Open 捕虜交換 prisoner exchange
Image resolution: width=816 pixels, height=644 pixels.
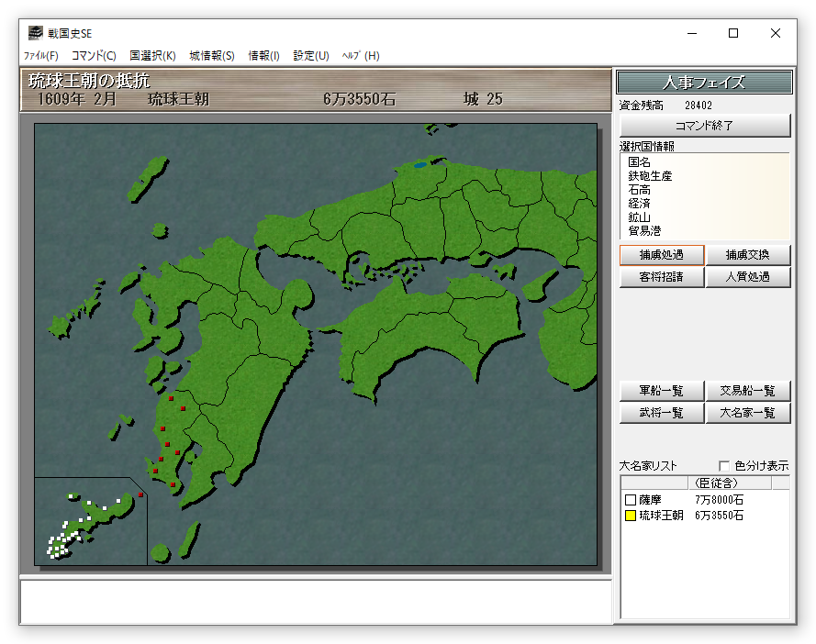pos(747,255)
